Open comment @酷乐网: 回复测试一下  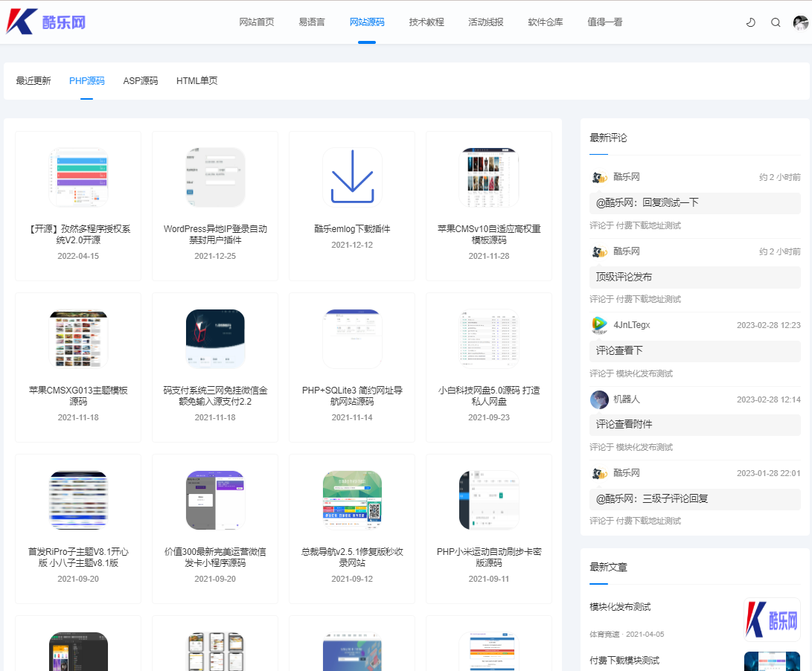695,203
